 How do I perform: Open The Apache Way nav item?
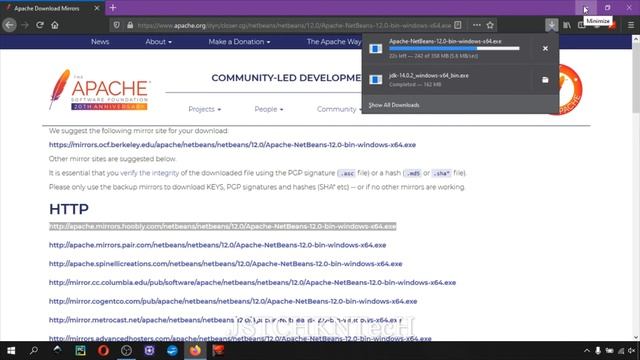pyautogui.click(x=334, y=42)
